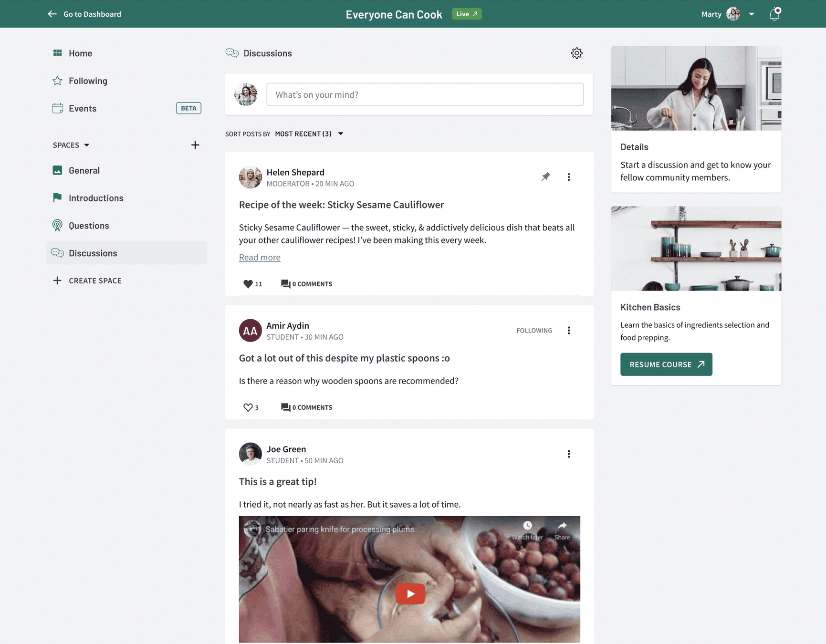826x644 pixels.
Task: Select the Questions space icon
Action: click(57, 225)
